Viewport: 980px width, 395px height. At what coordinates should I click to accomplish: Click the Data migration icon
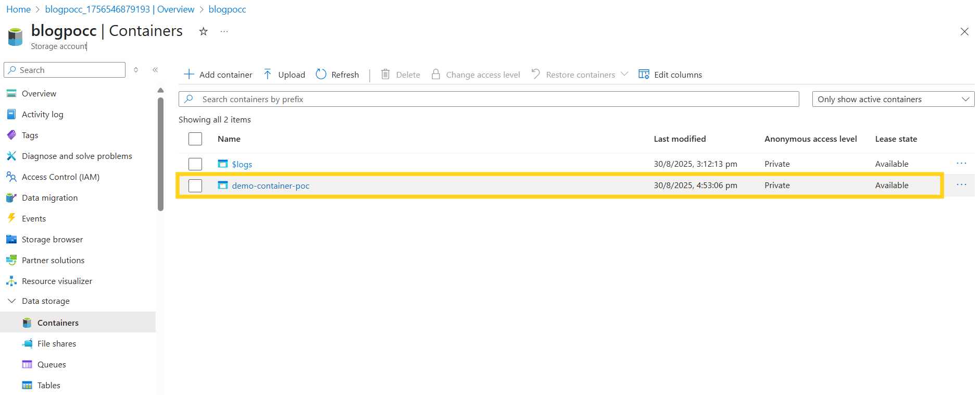click(x=11, y=198)
